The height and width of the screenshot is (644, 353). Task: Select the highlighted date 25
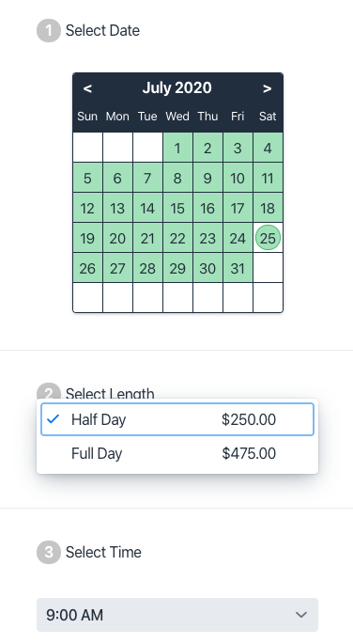coord(268,238)
